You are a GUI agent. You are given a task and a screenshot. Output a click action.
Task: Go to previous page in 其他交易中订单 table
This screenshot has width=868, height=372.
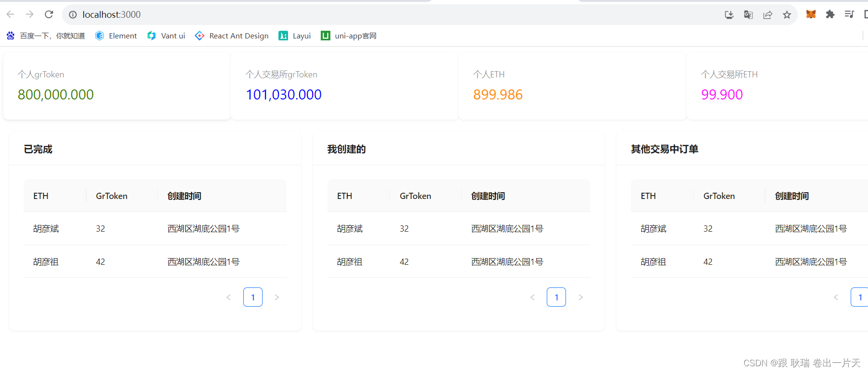pos(836,297)
